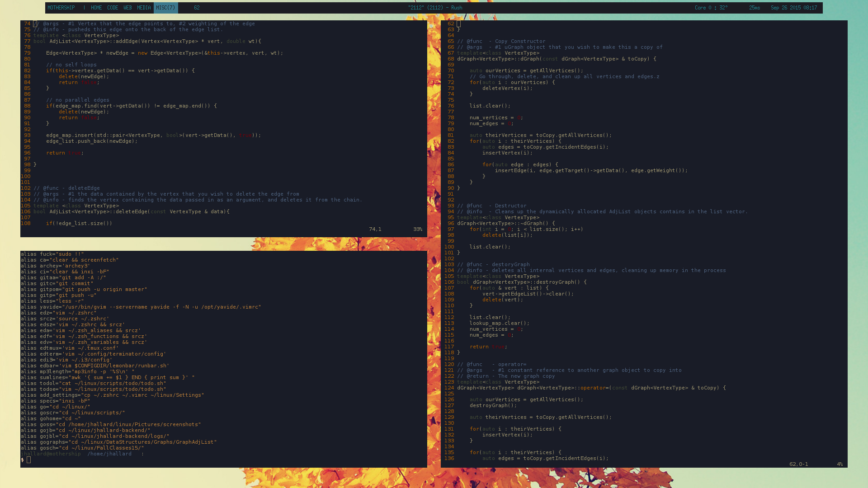
Task: Click the 62,0-1 ruler in right vim
Action: [x=798, y=464]
